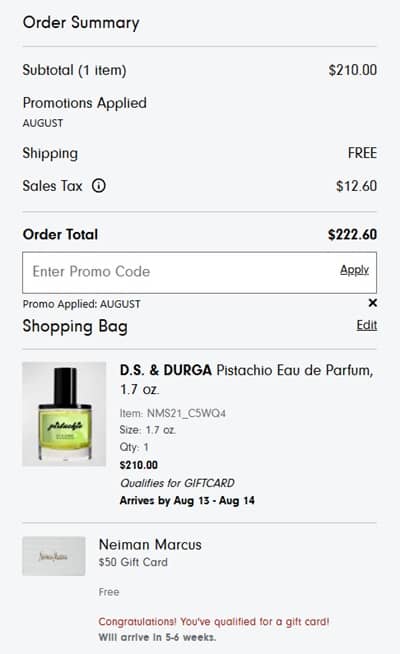
Task: Click the Enter Promo Code field
Action: point(199,272)
